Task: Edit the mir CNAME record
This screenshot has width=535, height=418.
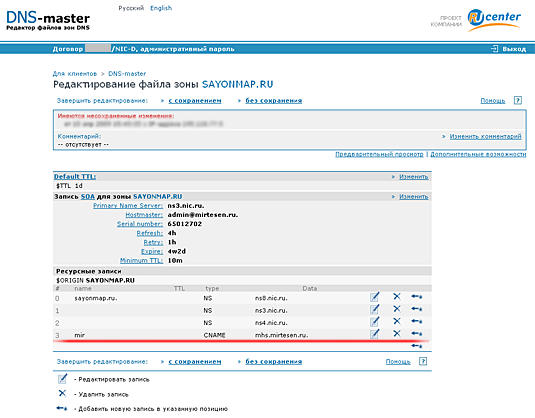Action: (374, 334)
